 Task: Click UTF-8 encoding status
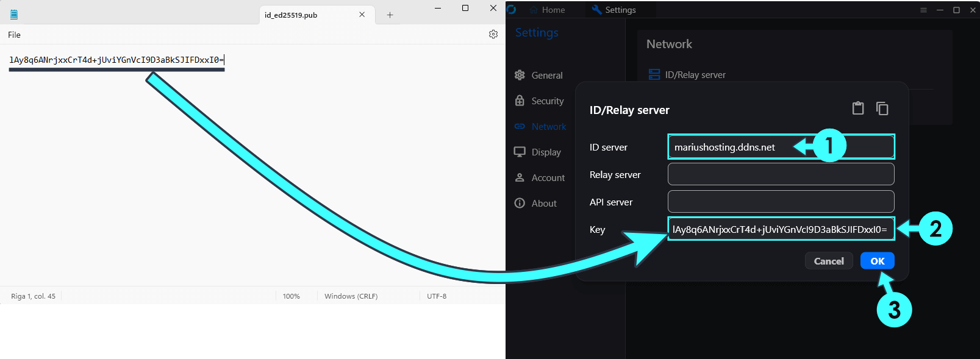tap(437, 296)
